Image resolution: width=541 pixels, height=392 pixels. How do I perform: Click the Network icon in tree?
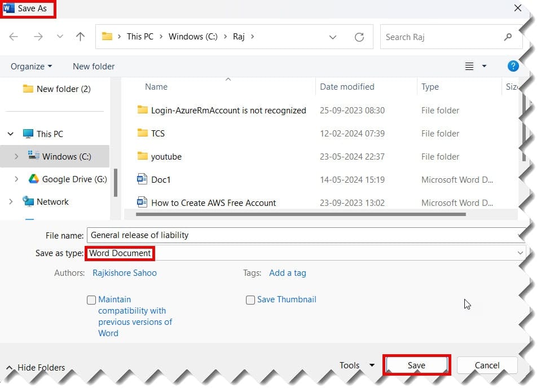tap(28, 201)
